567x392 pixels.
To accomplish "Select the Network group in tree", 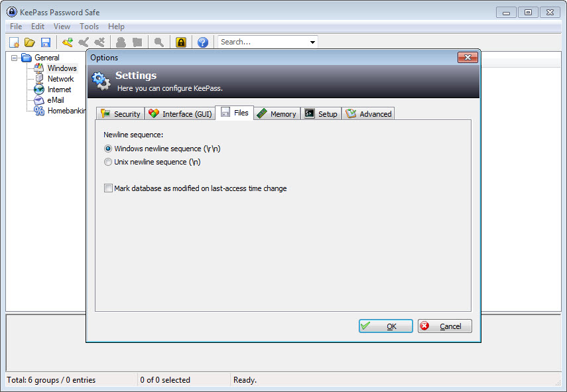I will tap(60, 79).
